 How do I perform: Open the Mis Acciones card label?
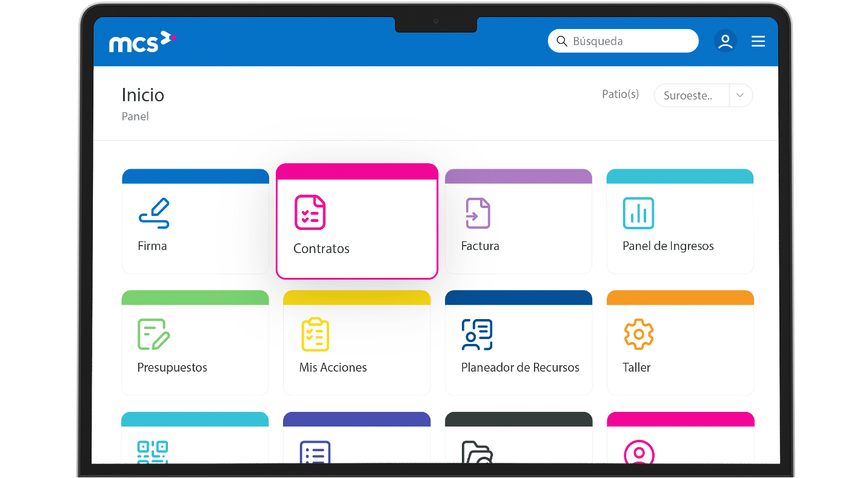(333, 368)
